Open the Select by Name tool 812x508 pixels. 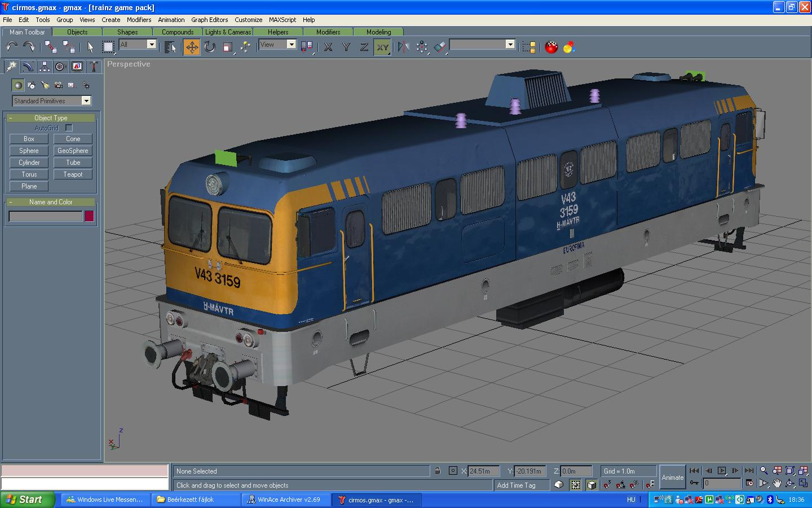(170, 47)
